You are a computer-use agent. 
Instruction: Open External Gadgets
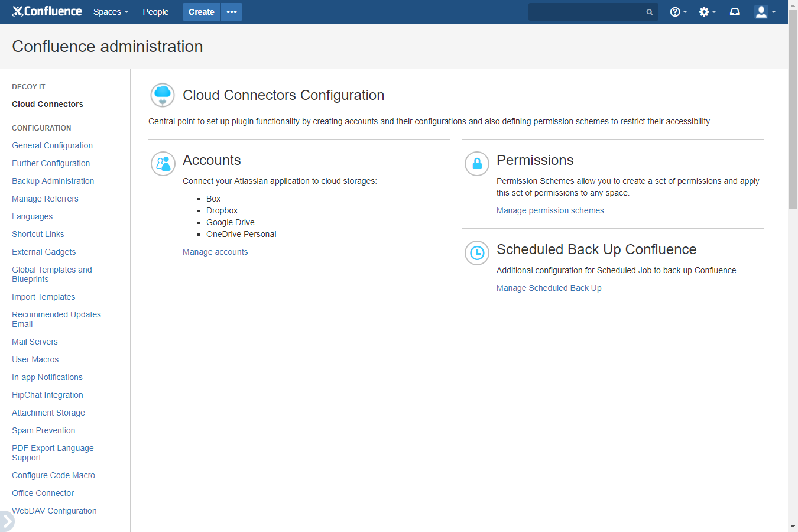(x=44, y=252)
